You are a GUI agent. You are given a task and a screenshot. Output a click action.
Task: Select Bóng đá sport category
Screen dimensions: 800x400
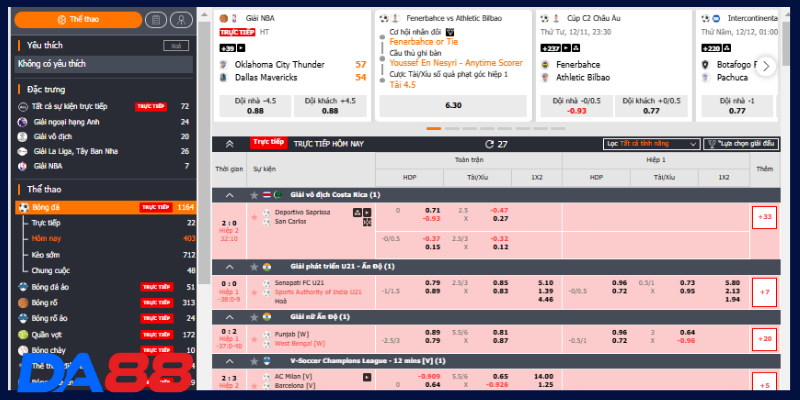(106, 208)
